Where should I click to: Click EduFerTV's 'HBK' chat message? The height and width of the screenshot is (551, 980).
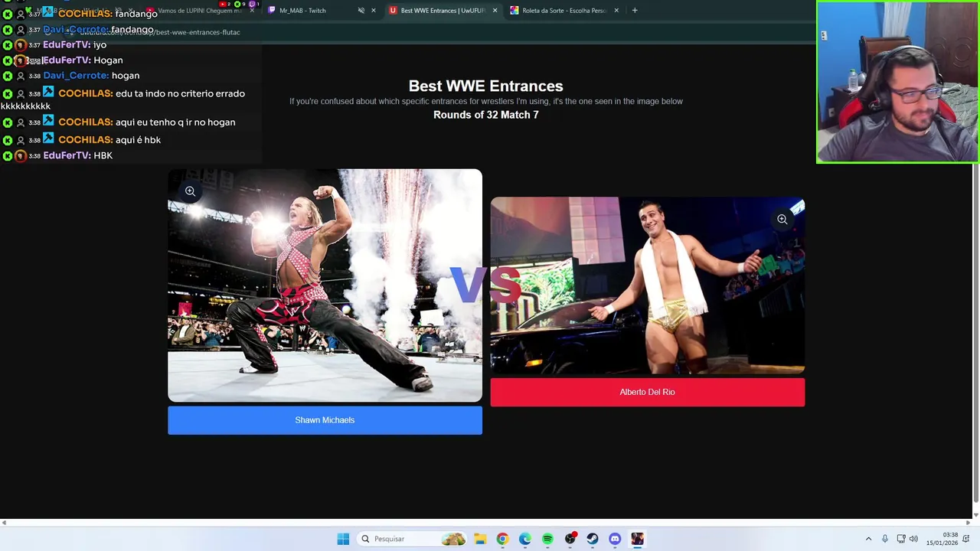103,155
